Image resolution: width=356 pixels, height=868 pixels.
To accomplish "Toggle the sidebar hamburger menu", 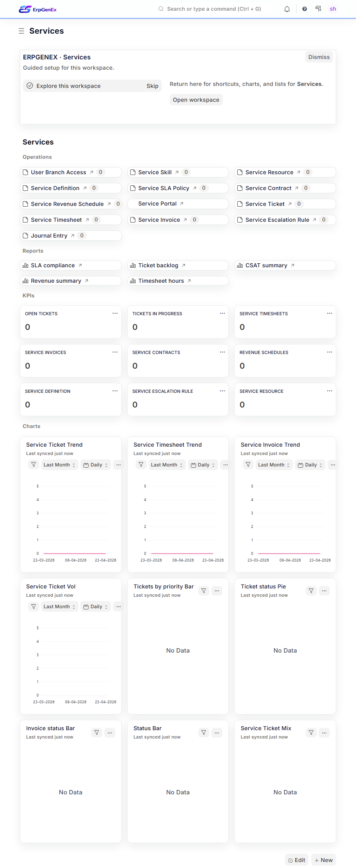I will tap(21, 31).
